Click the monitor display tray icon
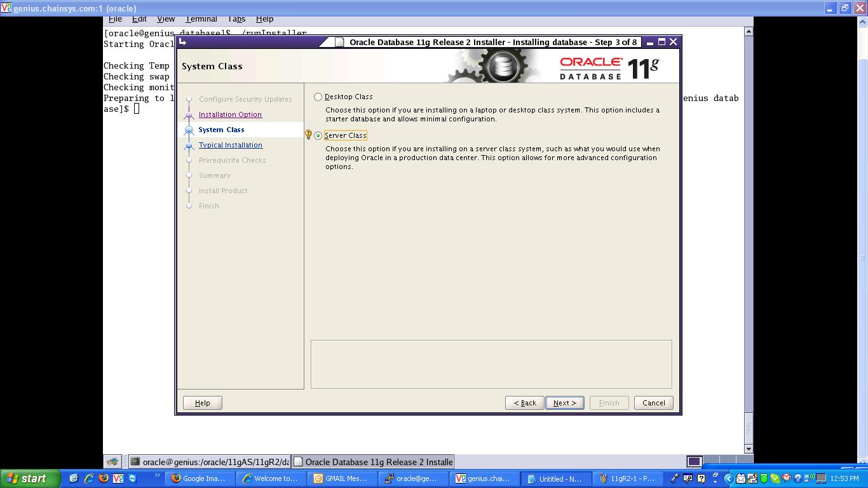Image resolution: width=868 pixels, height=488 pixels. point(821,478)
